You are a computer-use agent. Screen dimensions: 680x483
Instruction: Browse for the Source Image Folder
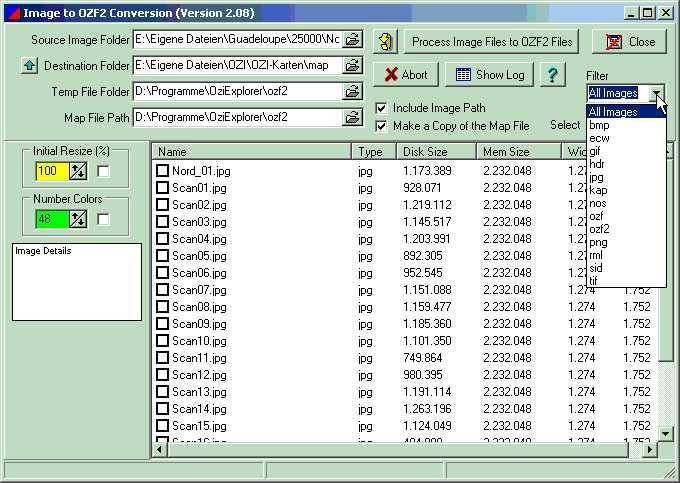point(352,40)
